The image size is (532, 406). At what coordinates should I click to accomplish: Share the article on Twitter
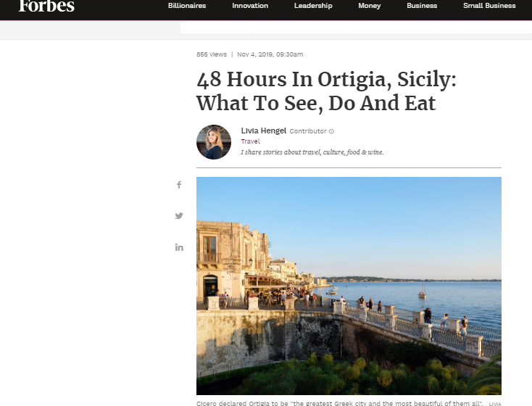[x=179, y=216]
